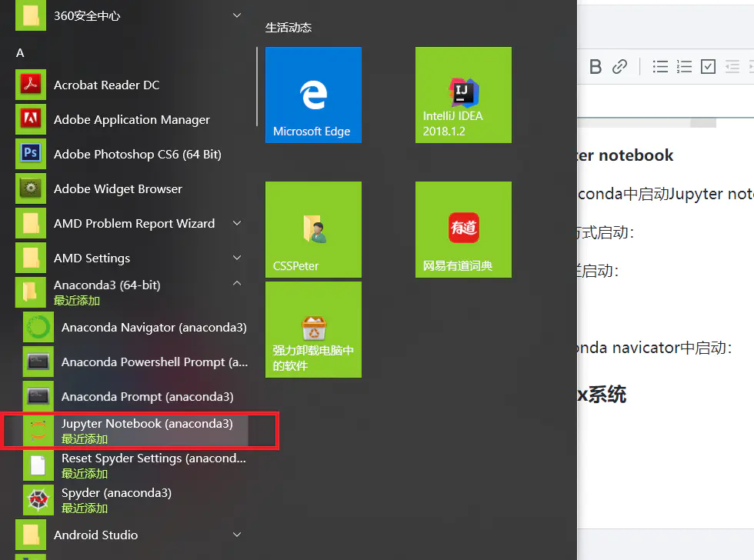Click the numbered list icon in editor
The width and height of the screenshot is (754, 560).
coord(684,66)
